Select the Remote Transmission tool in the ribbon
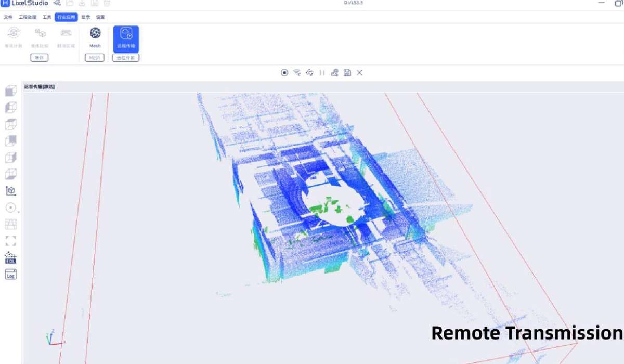This screenshot has height=364, width=624. [125, 36]
